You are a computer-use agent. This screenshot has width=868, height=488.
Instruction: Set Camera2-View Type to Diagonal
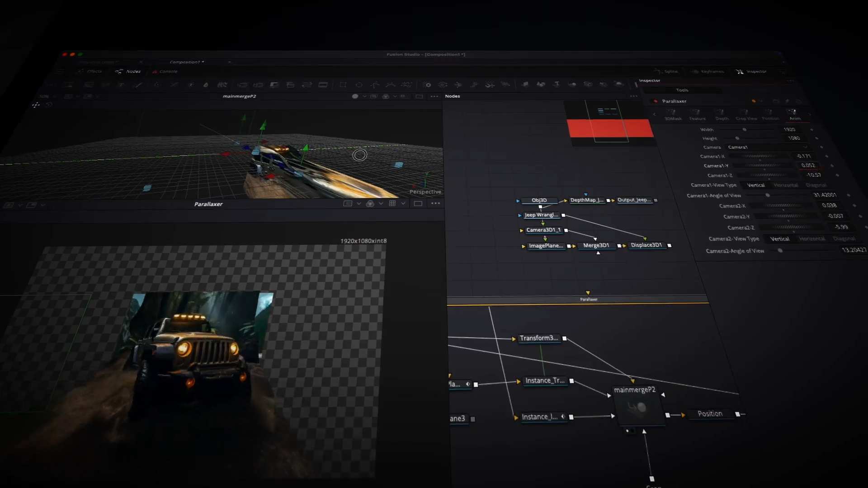[844, 239]
